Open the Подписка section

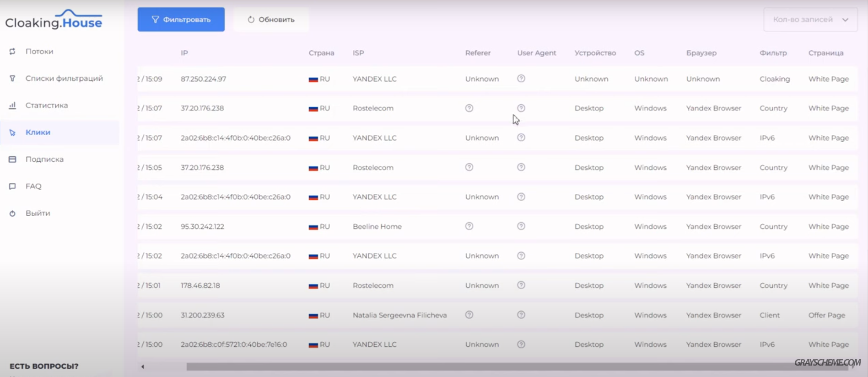pyautogui.click(x=44, y=159)
